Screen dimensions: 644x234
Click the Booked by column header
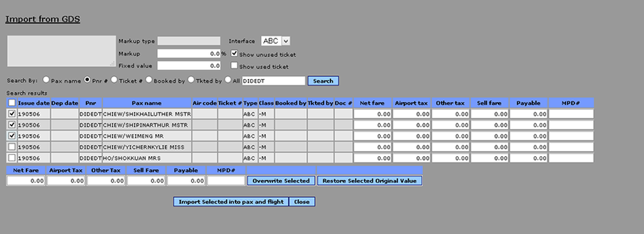point(291,104)
